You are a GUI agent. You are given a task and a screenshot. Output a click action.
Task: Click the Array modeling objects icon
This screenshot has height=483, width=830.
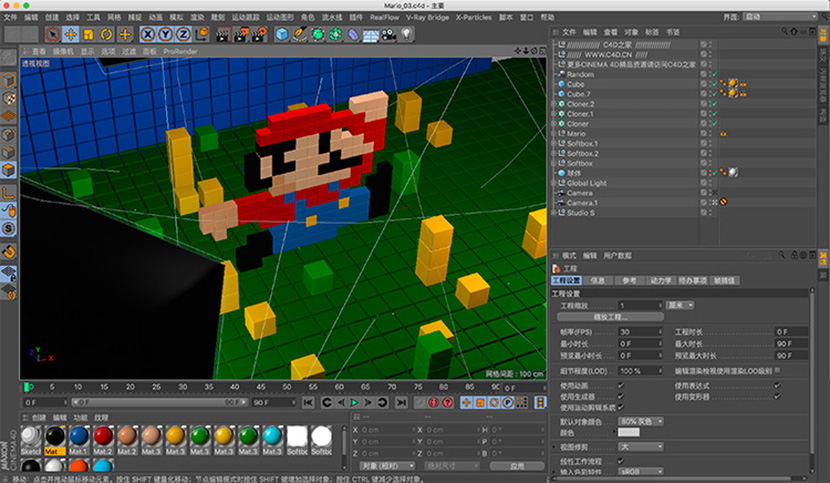click(335, 34)
